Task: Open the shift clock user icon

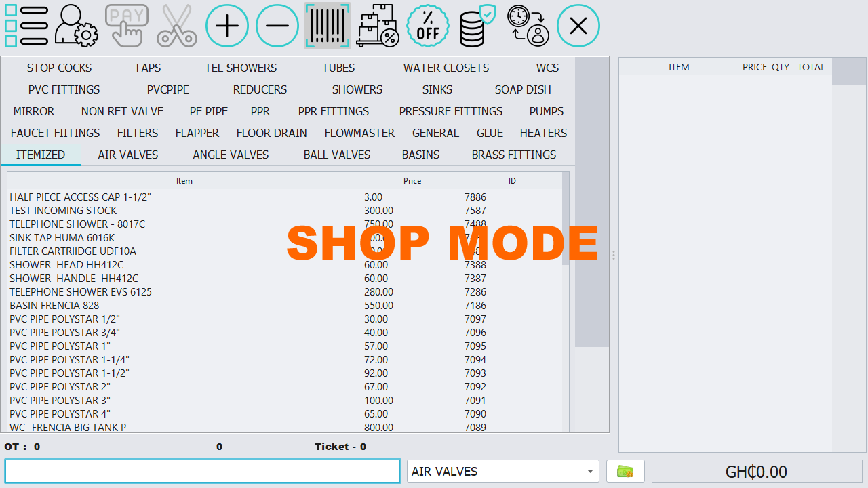Action: tap(528, 26)
